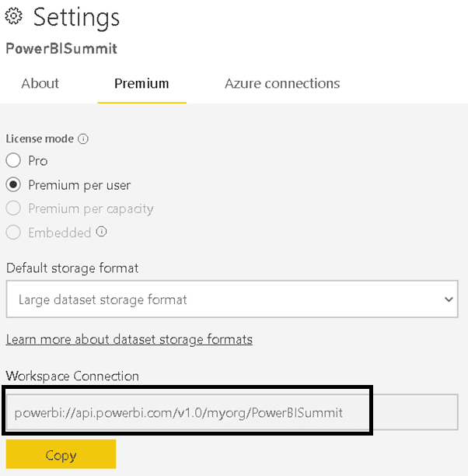Click the Workspace Connection URL field
The image size is (468, 476).
tap(232, 412)
